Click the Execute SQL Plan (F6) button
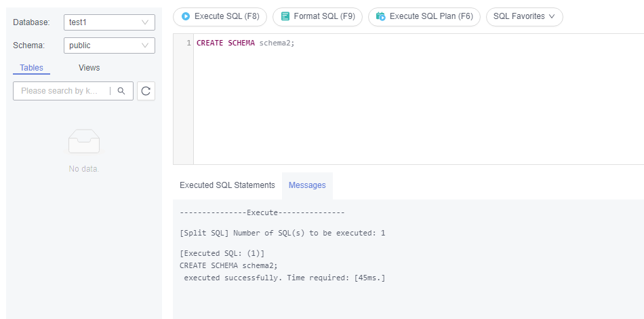Screen dimensions: 644x319 tap(424, 17)
